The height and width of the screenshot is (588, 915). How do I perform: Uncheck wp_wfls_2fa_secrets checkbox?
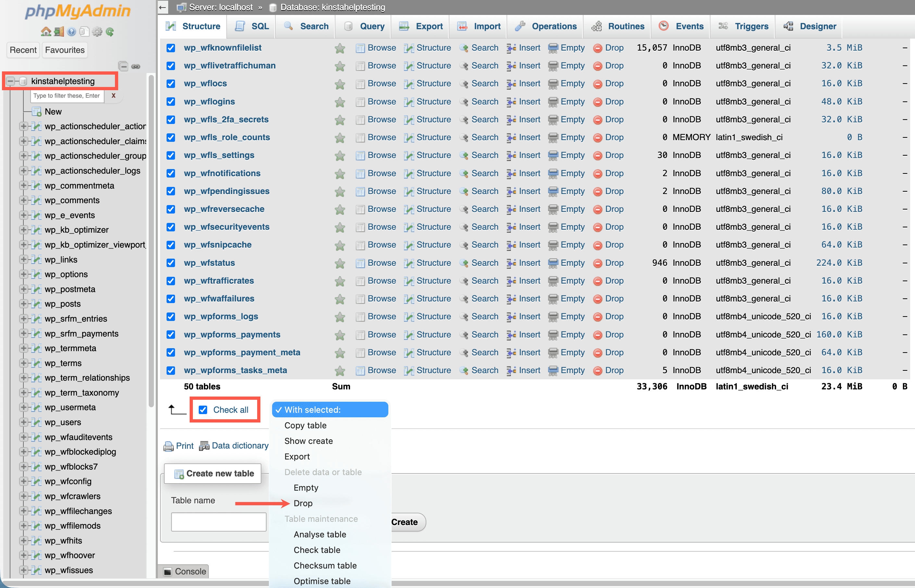pyautogui.click(x=171, y=120)
